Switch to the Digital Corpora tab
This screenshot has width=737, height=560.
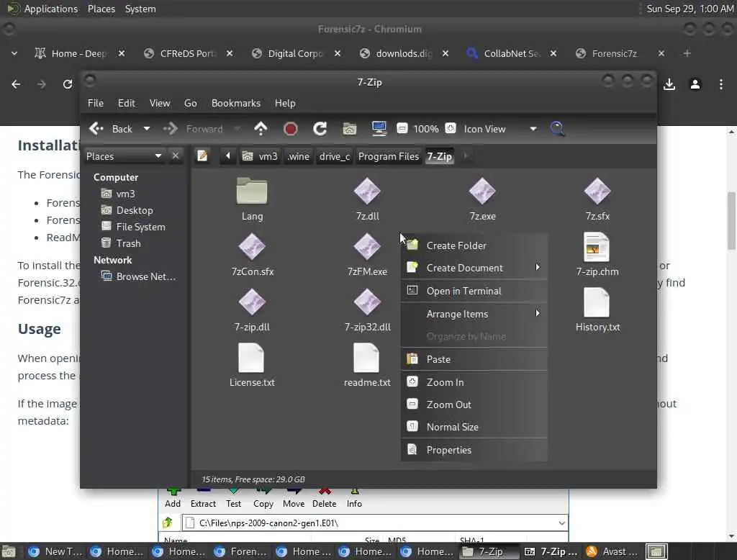(x=296, y=53)
